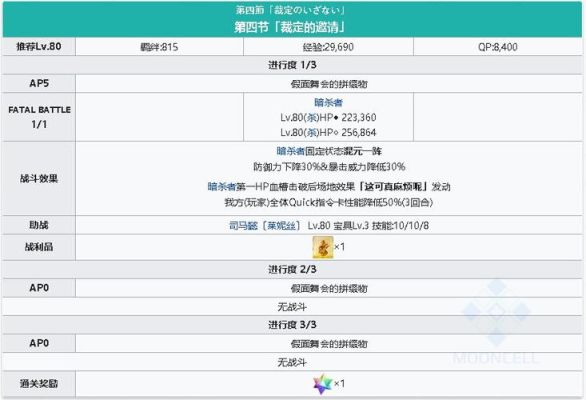Click the 助战 row label
Image resolution: width=586 pixels, height=400 pixels.
pos(39,225)
